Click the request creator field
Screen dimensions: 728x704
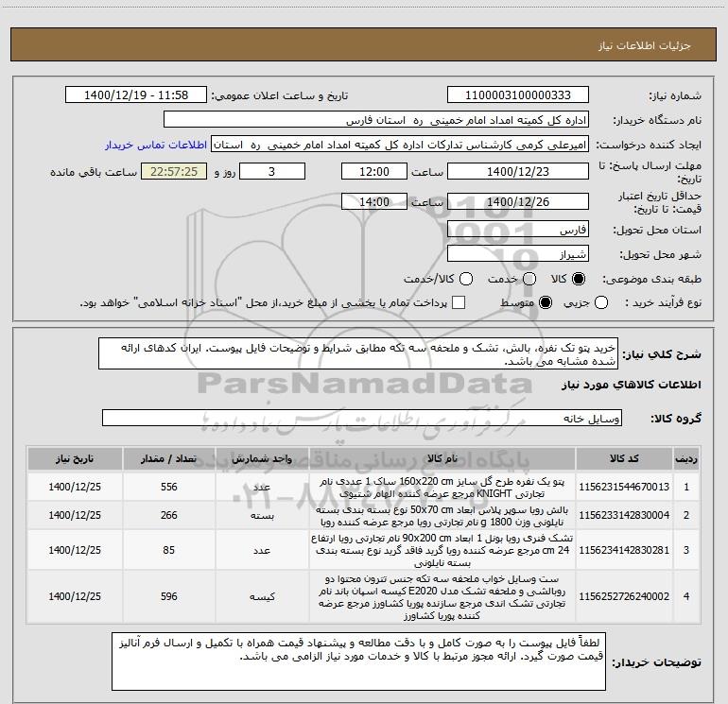pos(400,145)
